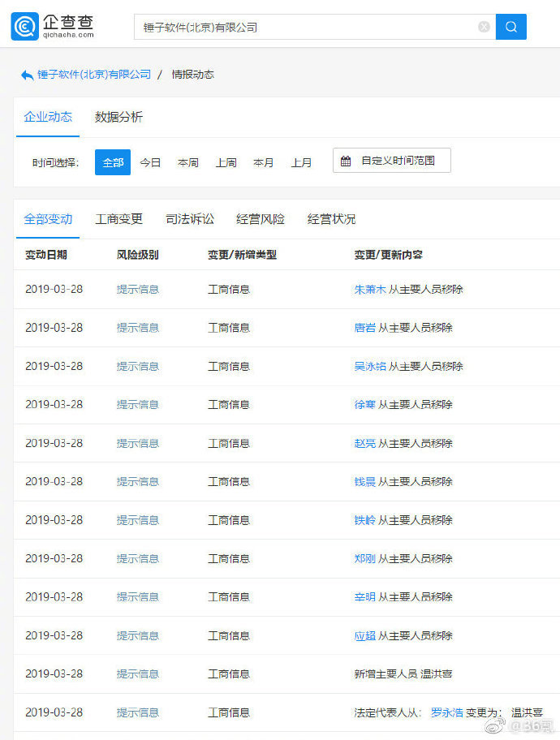560x740 pixels.
Task: Select the 今日 time filter
Action: pos(150,162)
